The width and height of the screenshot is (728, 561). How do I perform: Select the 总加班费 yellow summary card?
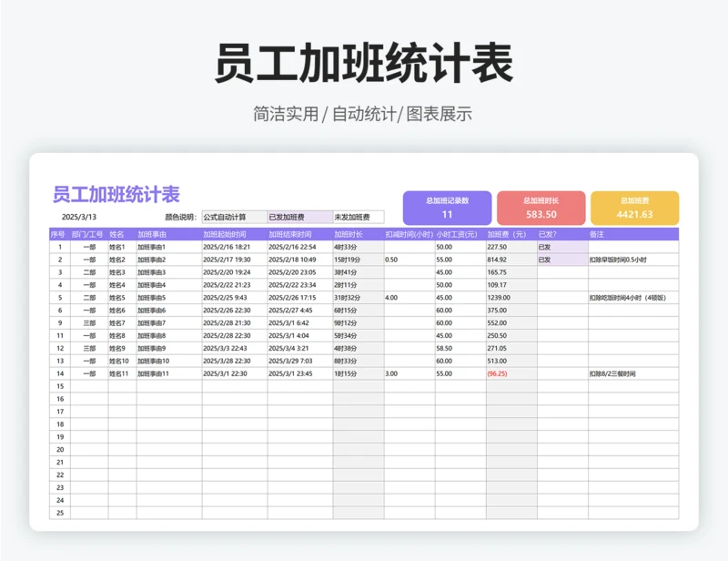(634, 208)
